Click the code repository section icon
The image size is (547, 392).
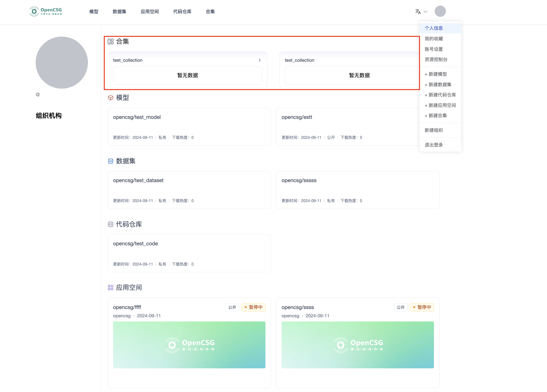tap(111, 224)
